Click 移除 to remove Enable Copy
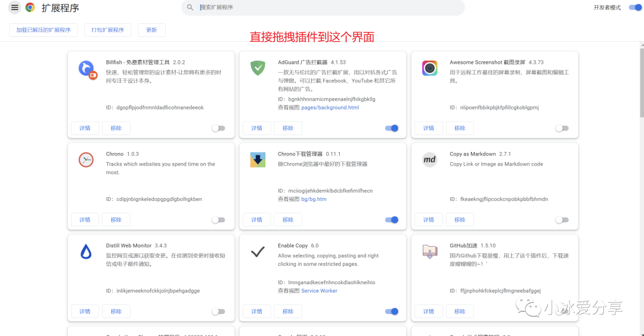 tap(288, 312)
